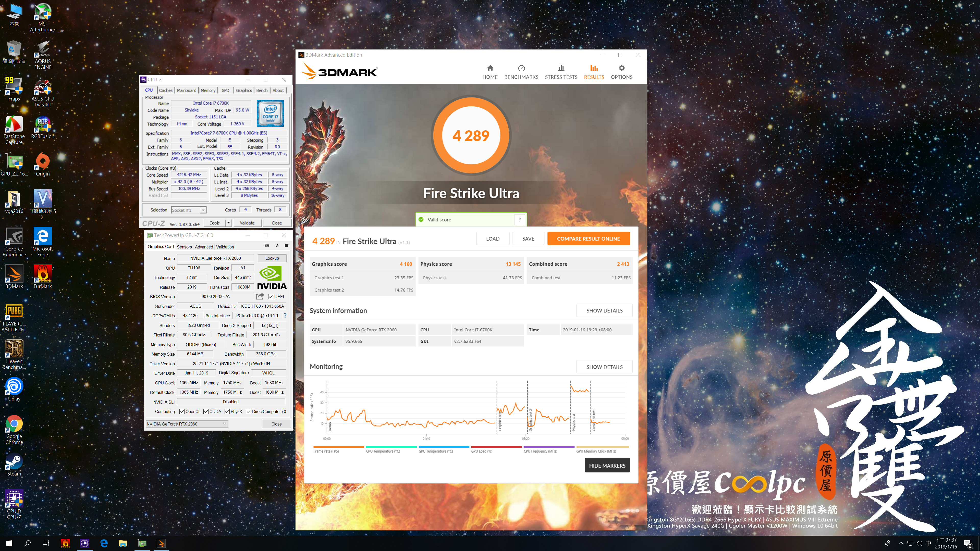Select the CPUID CPU-Z desktop icon
Image resolution: width=980 pixels, height=551 pixels.
click(x=14, y=505)
